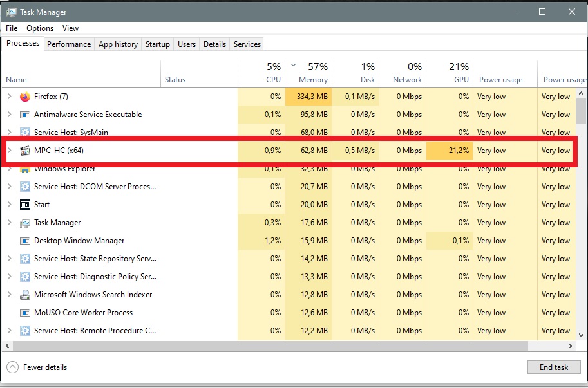Open the Options menu
Screen dimensions: 588x388
pyautogui.click(x=40, y=28)
